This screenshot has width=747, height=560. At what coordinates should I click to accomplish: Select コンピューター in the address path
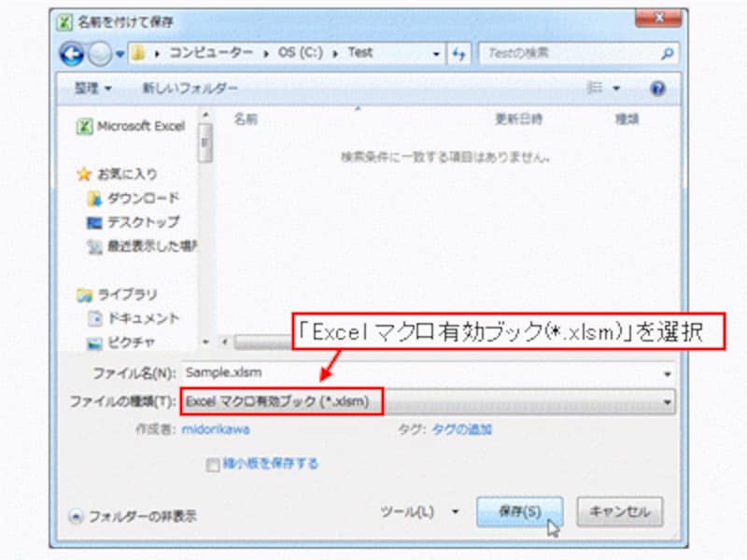[211, 52]
